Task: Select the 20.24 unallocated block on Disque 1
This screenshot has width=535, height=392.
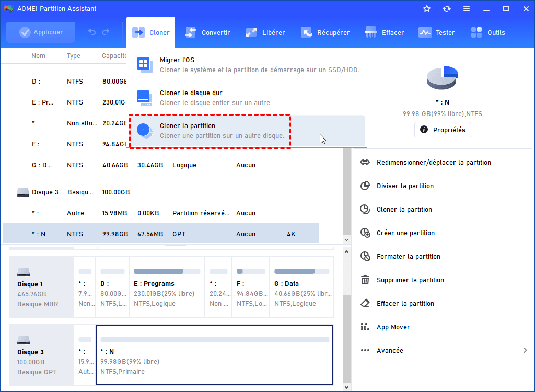Action: (218, 287)
